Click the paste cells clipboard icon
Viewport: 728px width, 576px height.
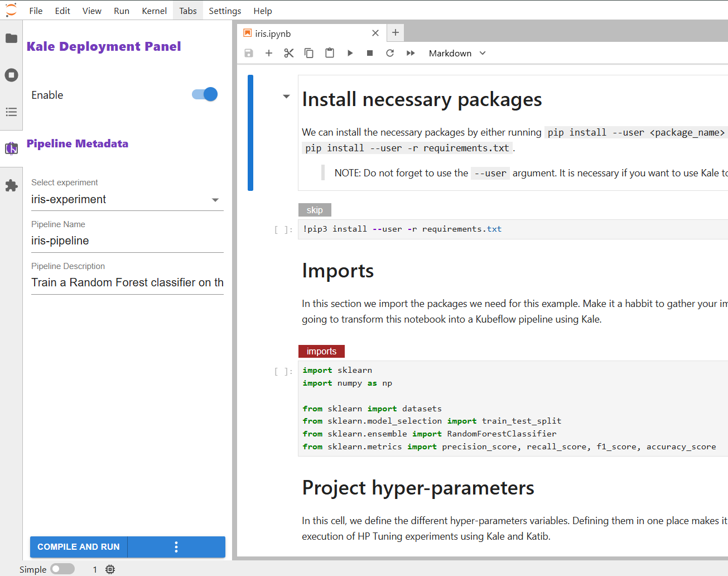330,53
